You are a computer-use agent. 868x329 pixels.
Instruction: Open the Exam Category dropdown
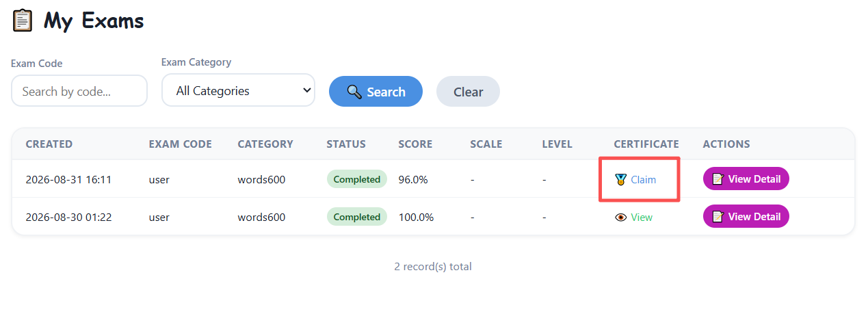click(238, 90)
